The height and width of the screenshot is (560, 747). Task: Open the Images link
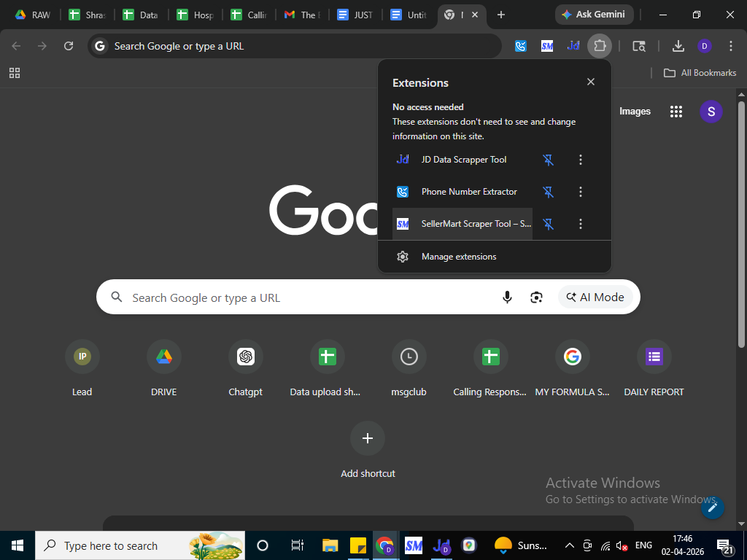click(635, 112)
